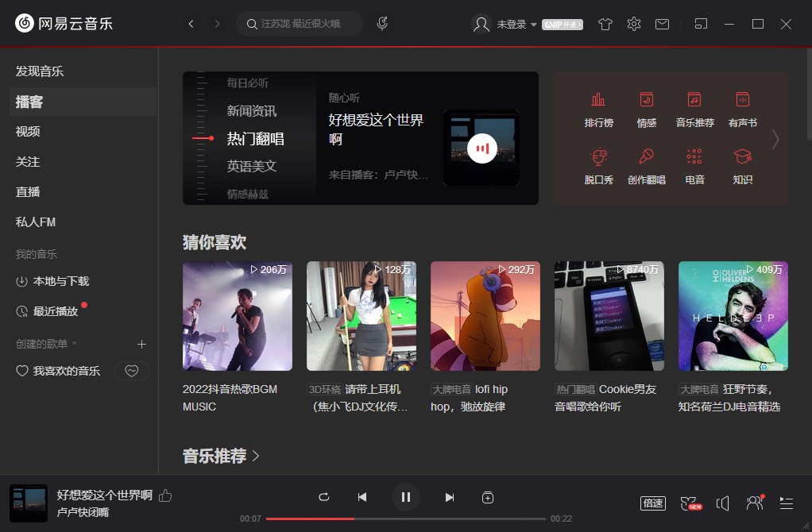Select 英语美文 in the dial list
This screenshot has height=532, width=812.
[252, 166]
